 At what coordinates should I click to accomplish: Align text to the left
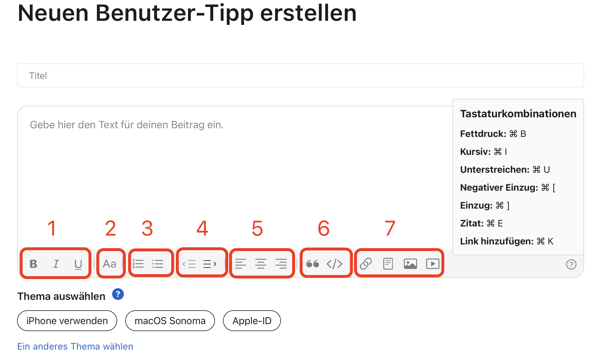(241, 264)
